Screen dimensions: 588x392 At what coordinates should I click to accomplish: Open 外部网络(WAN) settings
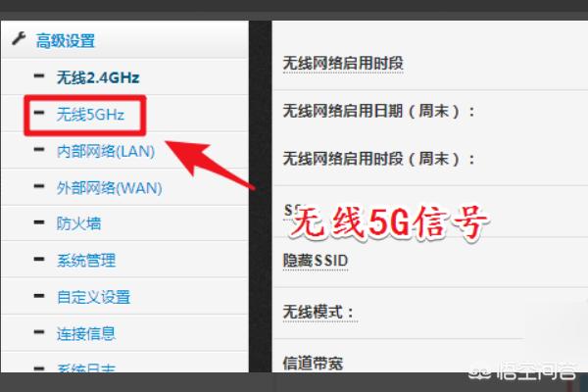click(109, 188)
